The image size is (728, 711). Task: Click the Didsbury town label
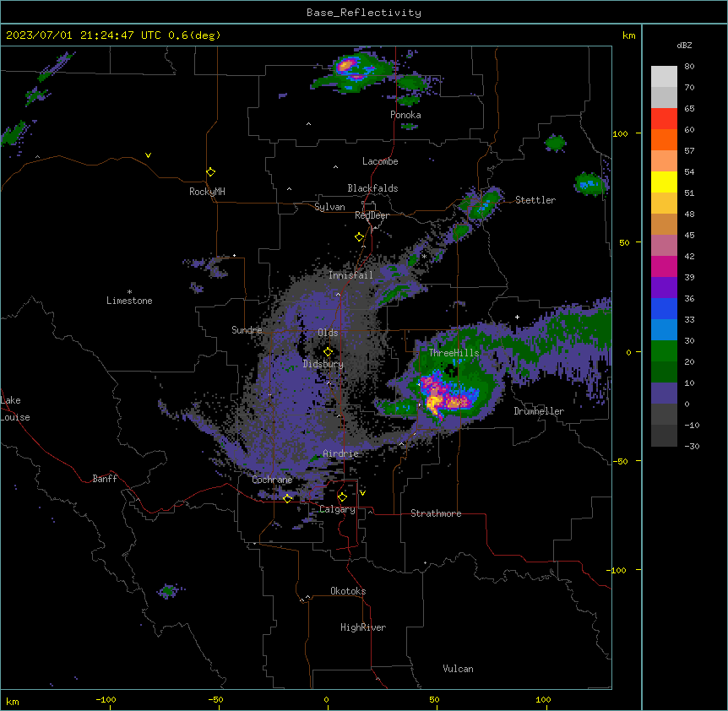(323, 364)
